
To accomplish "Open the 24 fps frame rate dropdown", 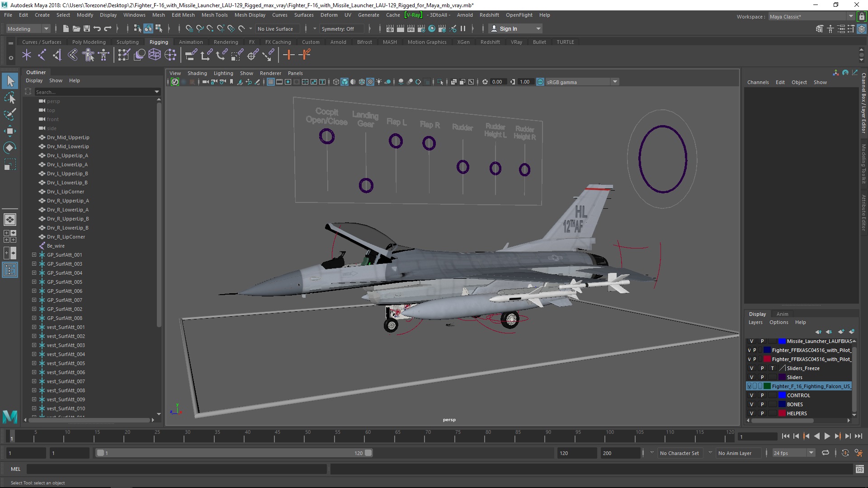I will (793, 453).
